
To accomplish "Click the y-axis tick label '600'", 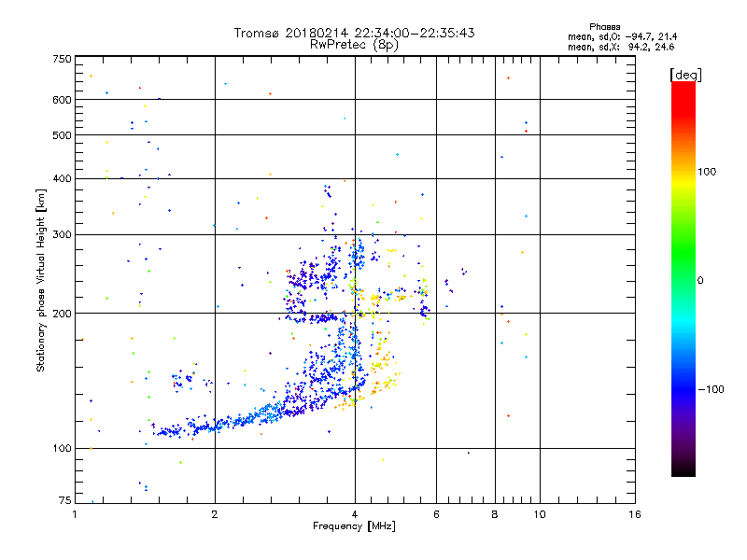I will (62, 100).
